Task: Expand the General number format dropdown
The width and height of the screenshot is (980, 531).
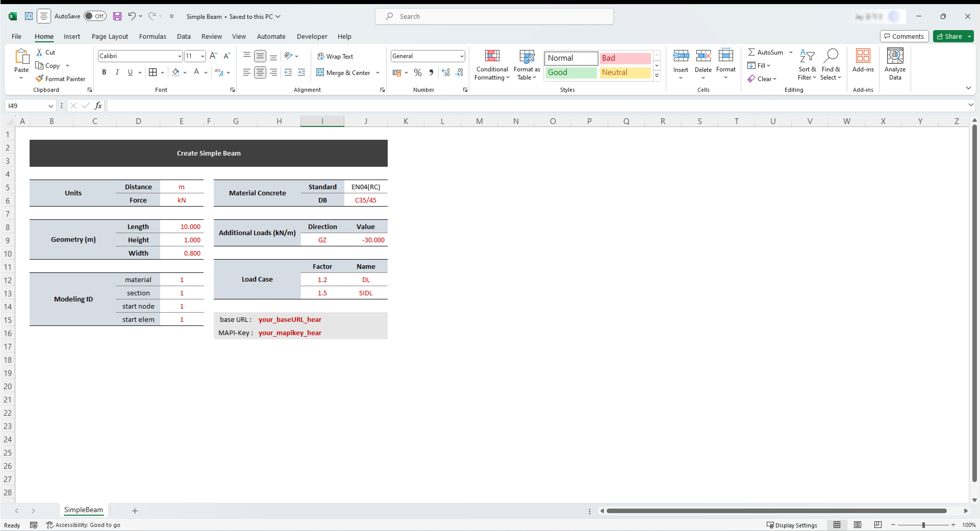Action: [x=461, y=56]
